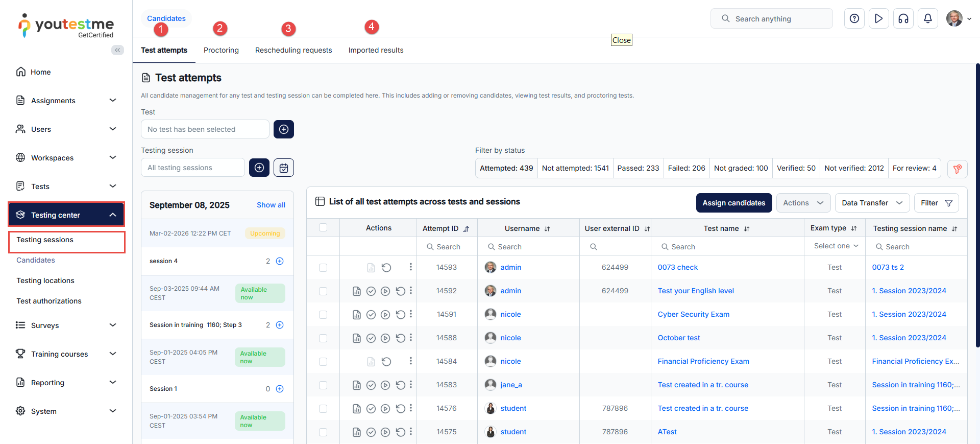980x444 pixels.
Task: Open the Rescheduling requests tab
Action: tap(293, 50)
